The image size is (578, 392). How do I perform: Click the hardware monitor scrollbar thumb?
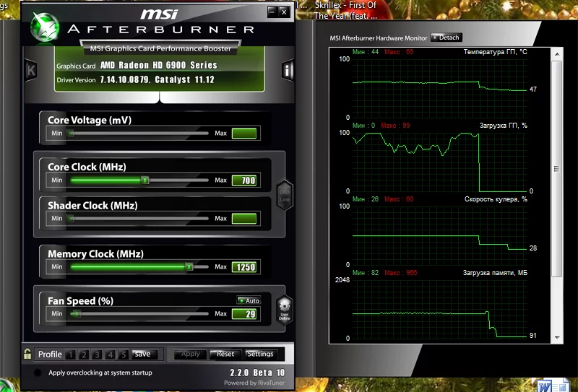click(x=557, y=169)
